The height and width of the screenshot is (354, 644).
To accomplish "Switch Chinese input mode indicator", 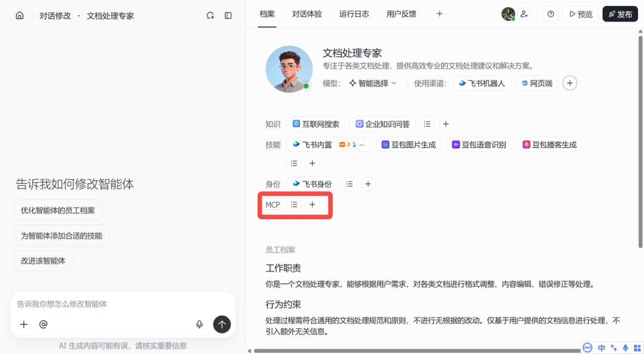I will click(x=601, y=348).
